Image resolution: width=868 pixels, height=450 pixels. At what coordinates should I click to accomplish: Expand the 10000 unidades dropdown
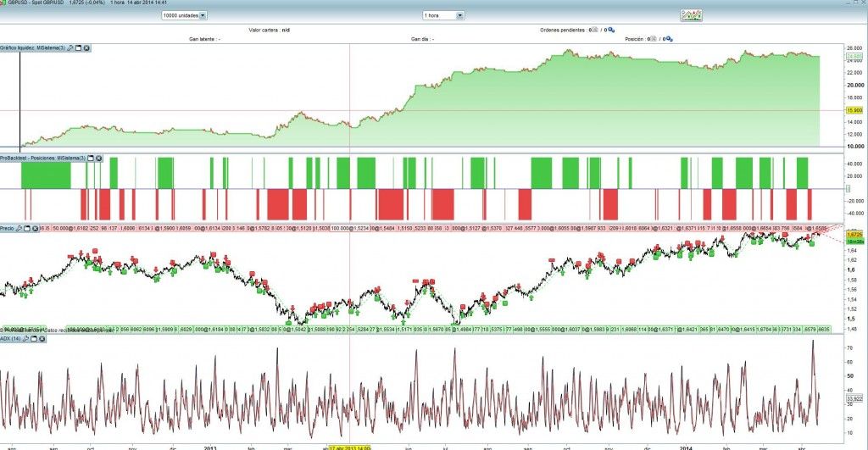coord(203,15)
